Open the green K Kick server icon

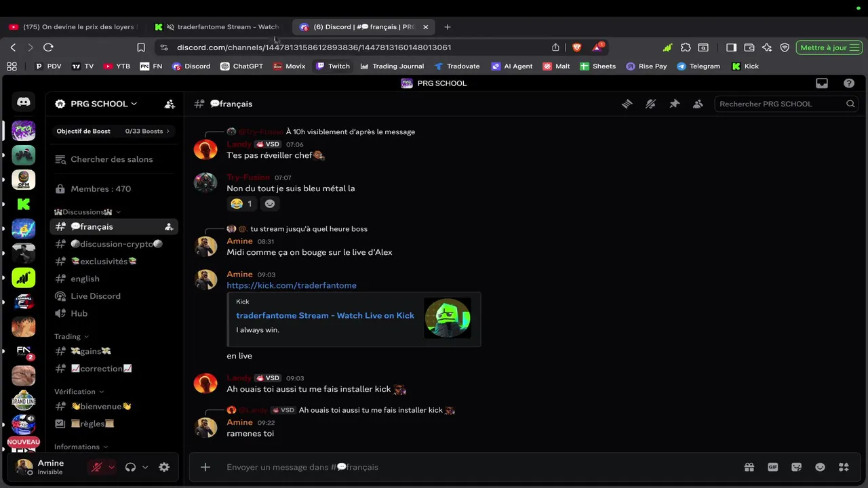(24, 204)
